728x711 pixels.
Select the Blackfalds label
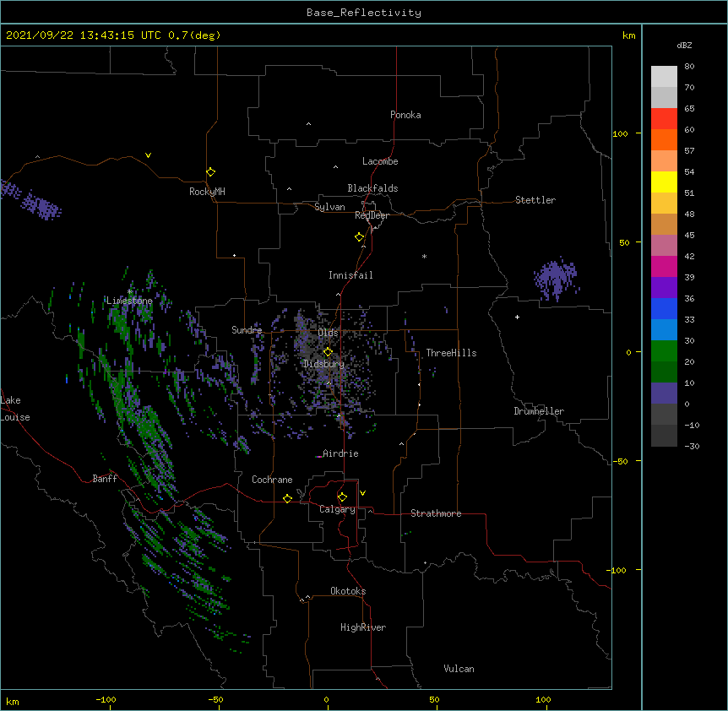click(x=372, y=188)
